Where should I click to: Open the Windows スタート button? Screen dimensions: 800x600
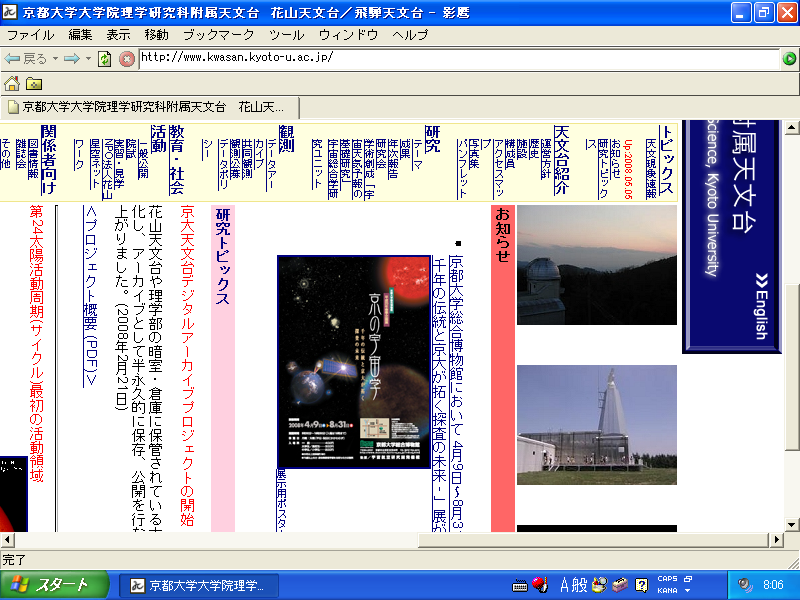tap(53, 585)
